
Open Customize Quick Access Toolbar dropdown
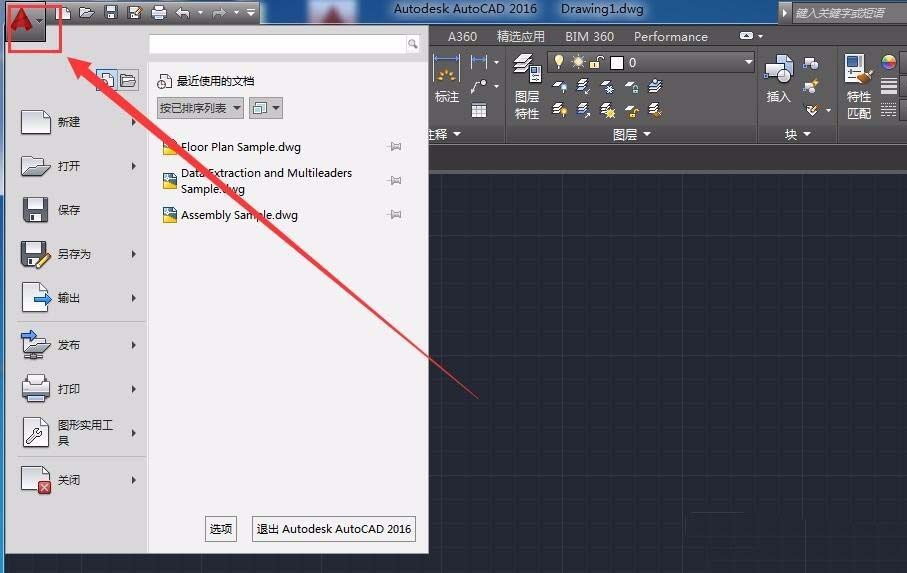click(250, 12)
